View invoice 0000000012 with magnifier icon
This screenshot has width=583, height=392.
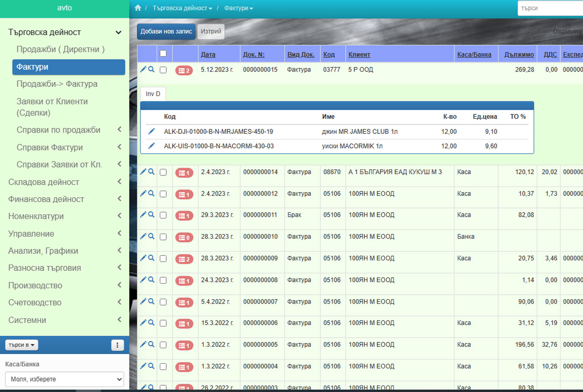pyautogui.click(x=151, y=193)
